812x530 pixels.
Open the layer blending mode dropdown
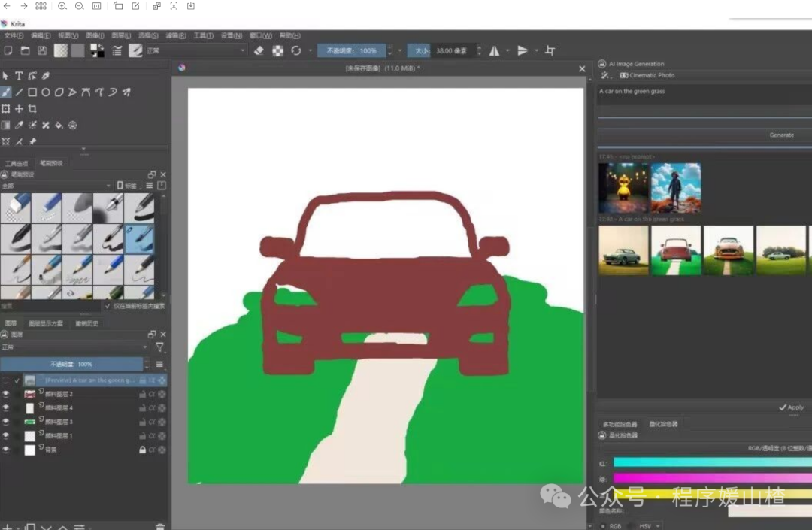pos(74,347)
